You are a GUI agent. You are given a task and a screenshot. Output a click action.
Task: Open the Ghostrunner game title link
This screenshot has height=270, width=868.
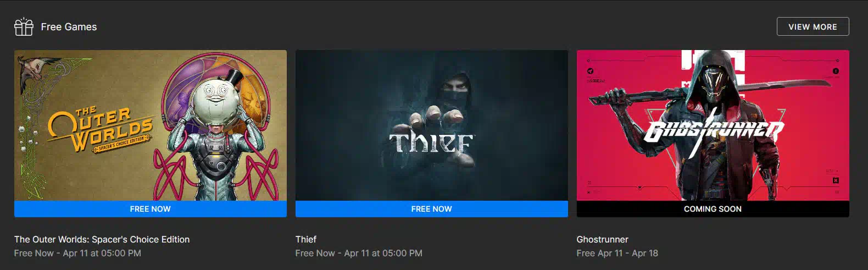[x=603, y=239]
